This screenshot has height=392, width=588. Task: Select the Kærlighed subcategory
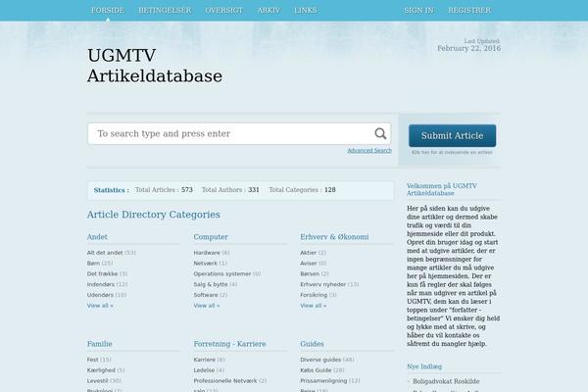click(101, 370)
